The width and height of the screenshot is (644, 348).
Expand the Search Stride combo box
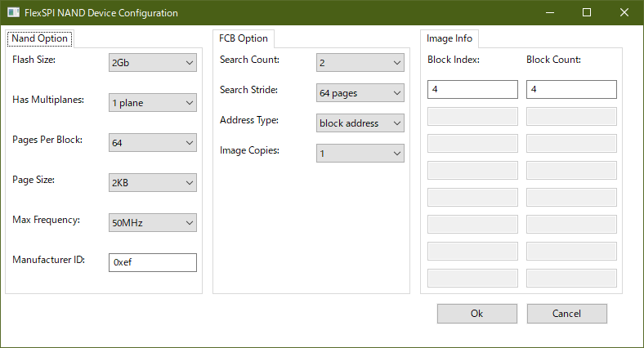click(360, 93)
